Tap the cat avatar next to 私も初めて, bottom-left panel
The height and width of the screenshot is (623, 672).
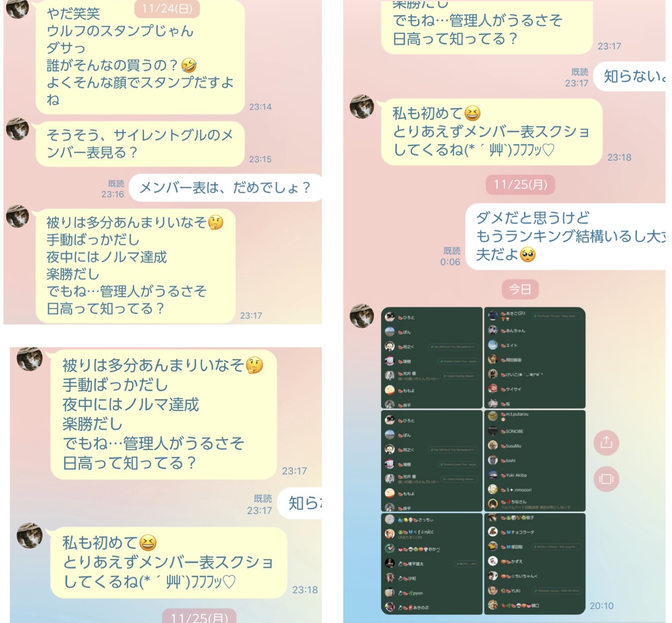pyautogui.click(x=30, y=536)
